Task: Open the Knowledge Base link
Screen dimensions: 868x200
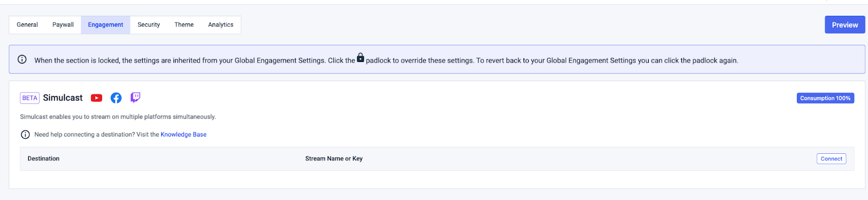Action: (183, 135)
